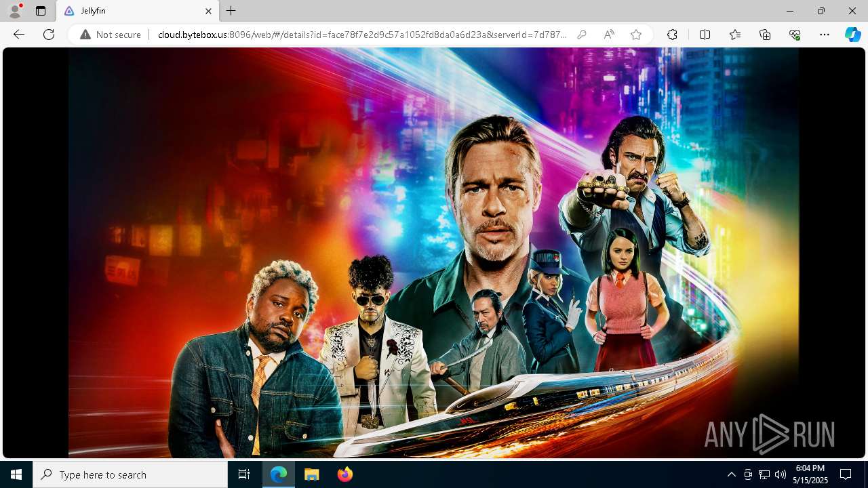Open the Favorites list
The width and height of the screenshot is (868, 488).
[735, 35]
